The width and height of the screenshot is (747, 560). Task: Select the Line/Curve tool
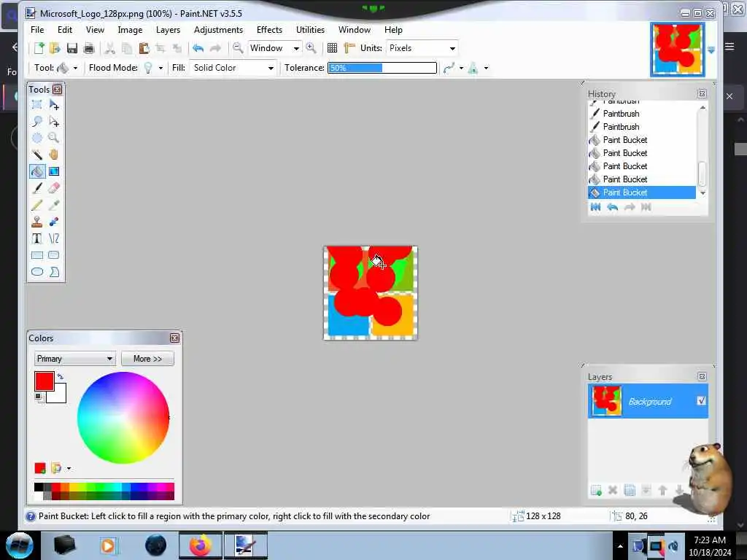[x=54, y=238]
